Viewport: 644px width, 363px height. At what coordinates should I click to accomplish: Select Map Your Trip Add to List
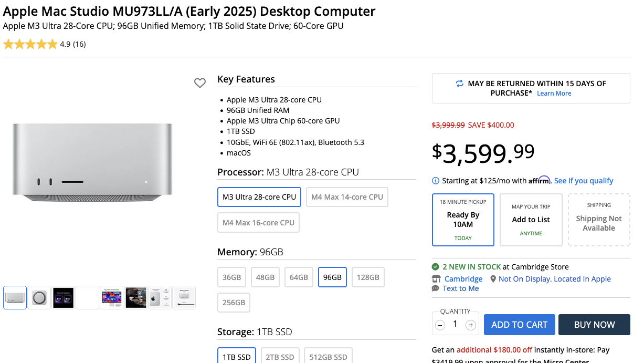[531, 220]
